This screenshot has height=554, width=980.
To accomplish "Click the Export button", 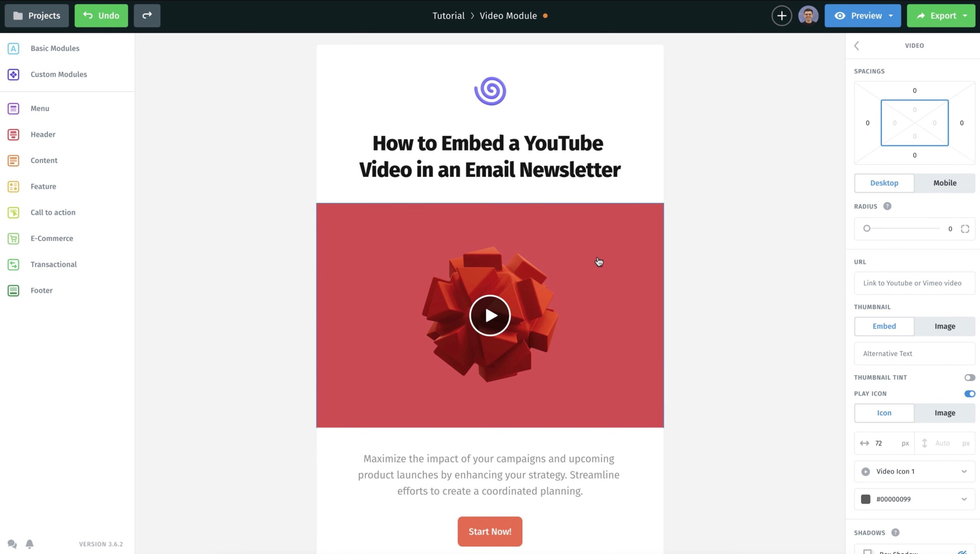I will (941, 15).
